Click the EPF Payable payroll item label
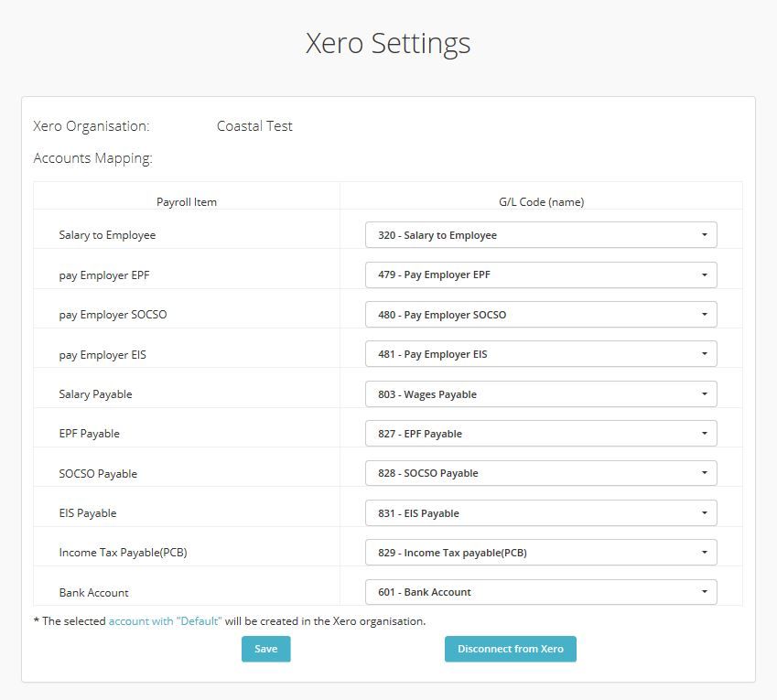This screenshot has width=777, height=700. (x=89, y=434)
